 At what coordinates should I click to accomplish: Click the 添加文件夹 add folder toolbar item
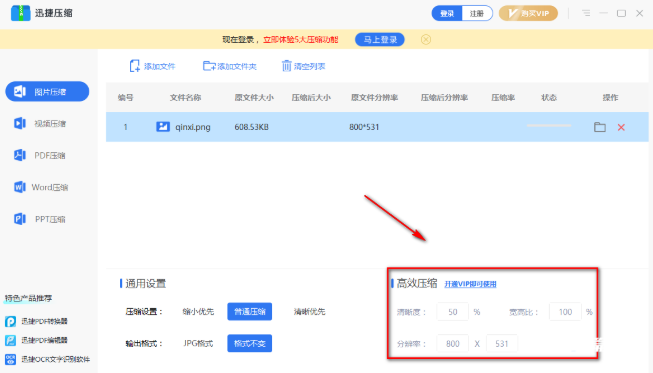coord(229,66)
